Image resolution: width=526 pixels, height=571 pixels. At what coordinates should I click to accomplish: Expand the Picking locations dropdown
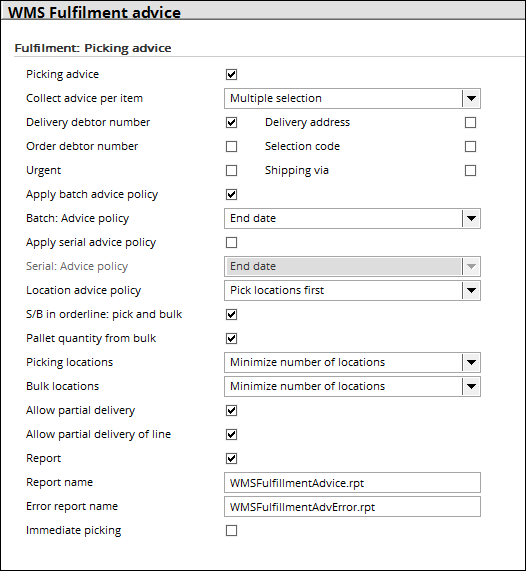352,363
